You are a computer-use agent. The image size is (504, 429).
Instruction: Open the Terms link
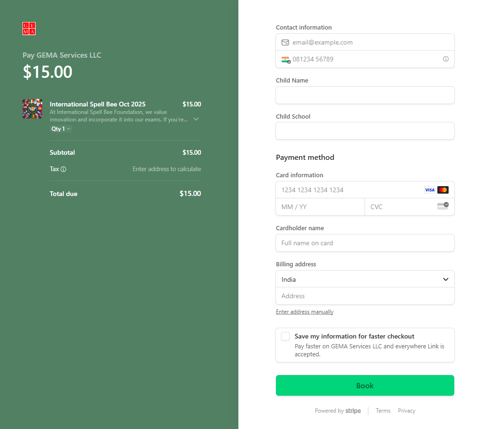click(x=383, y=411)
